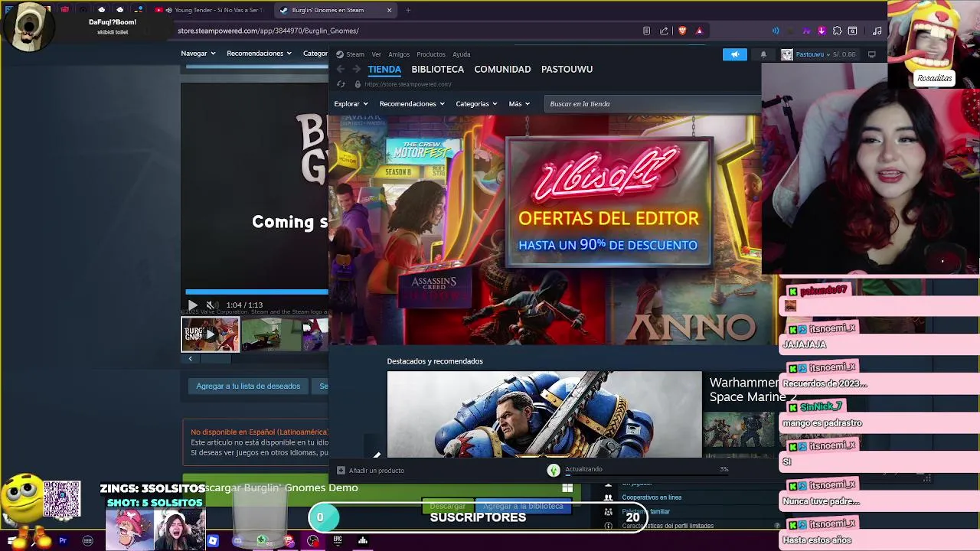Screen dimensions: 980x551
Task: Go to the COMUNIDAD tab in Steam
Action: tap(502, 69)
